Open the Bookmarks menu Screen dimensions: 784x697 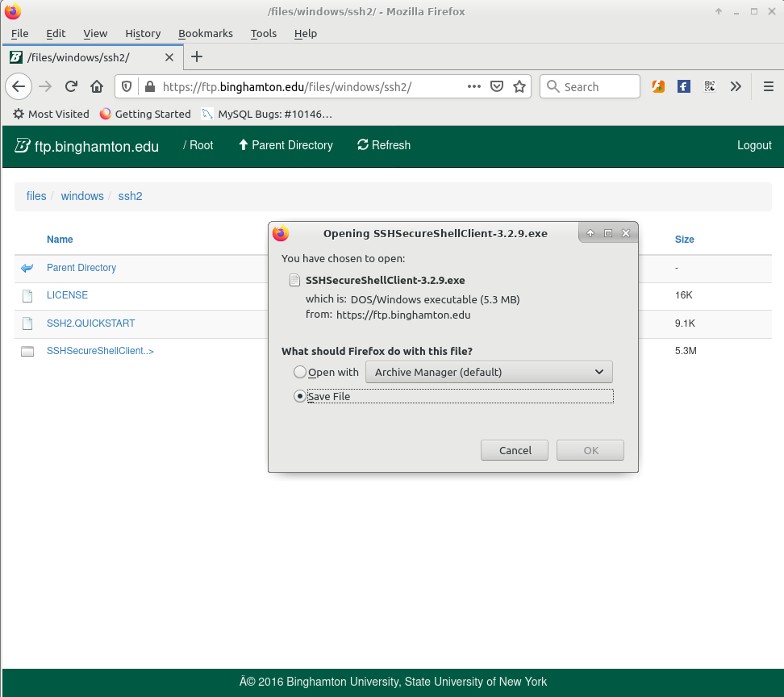click(206, 34)
